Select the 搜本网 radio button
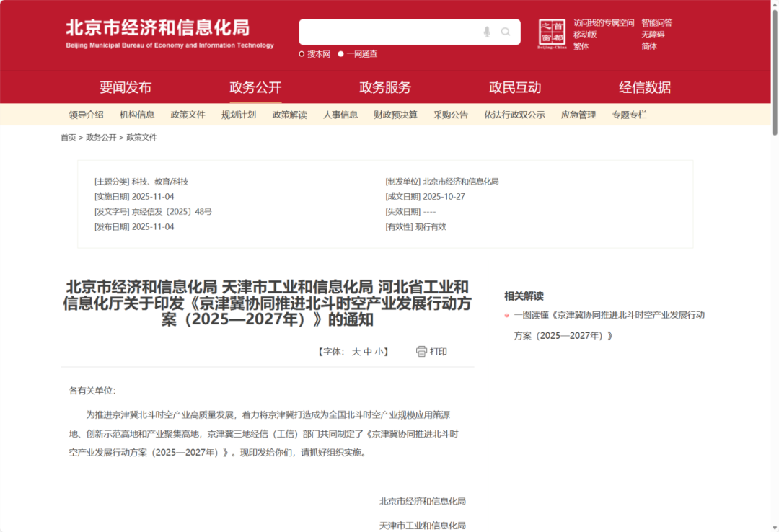 coord(301,53)
